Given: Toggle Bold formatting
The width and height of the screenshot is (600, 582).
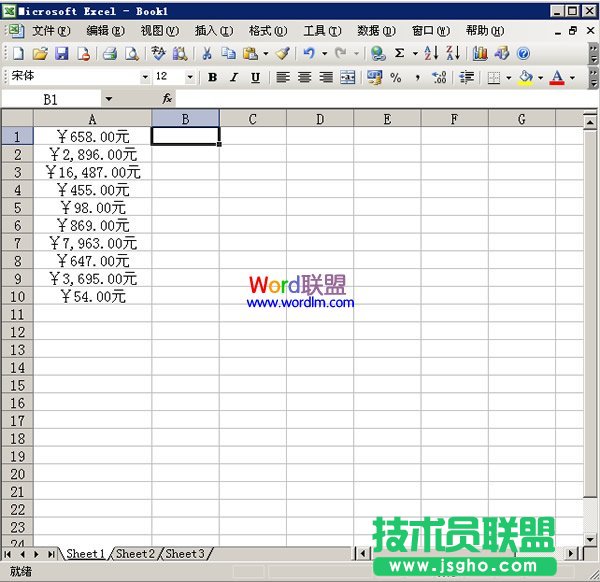Looking at the screenshot, I should coord(212,77).
